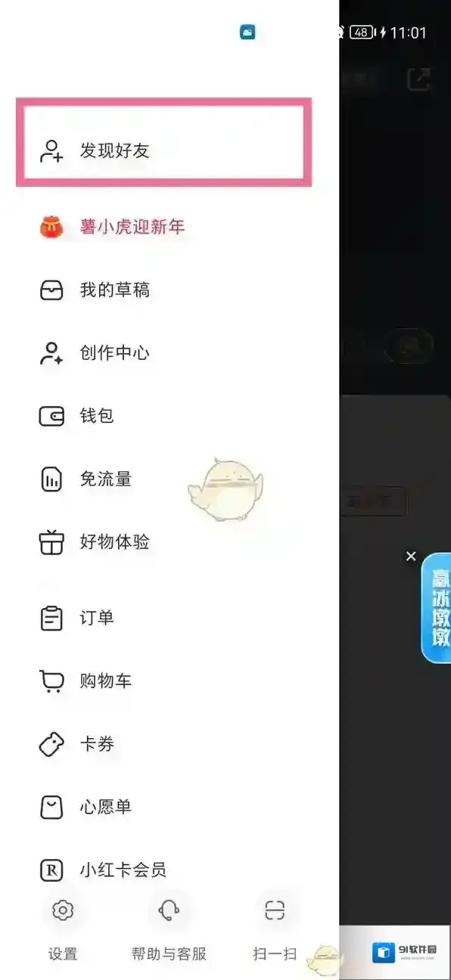Tap the share arrow icon top right
Image resolution: width=451 pixels, height=980 pixels.
[x=418, y=79]
